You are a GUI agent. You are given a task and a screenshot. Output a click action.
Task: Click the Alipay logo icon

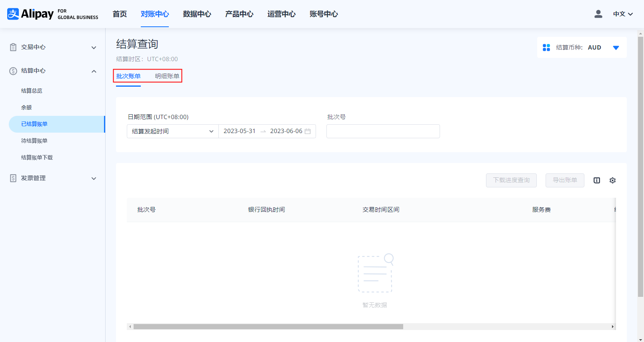click(13, 14)
